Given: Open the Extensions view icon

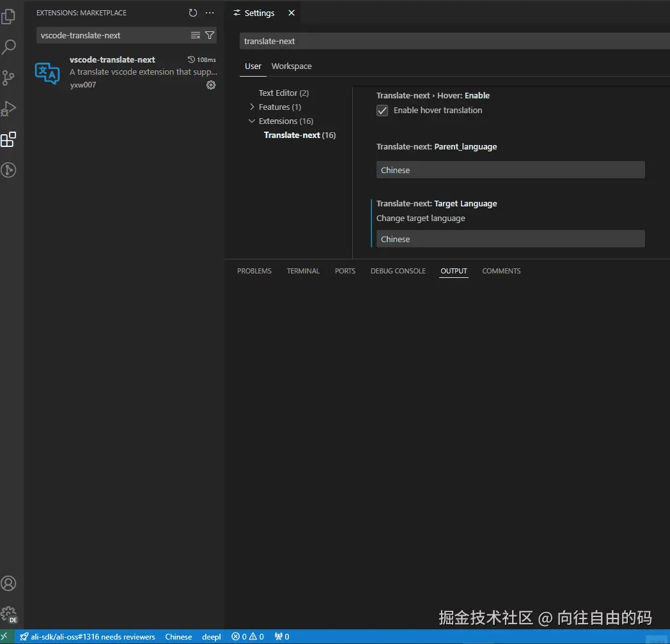Looking at the screenshot, I should [x=8, y=139].
